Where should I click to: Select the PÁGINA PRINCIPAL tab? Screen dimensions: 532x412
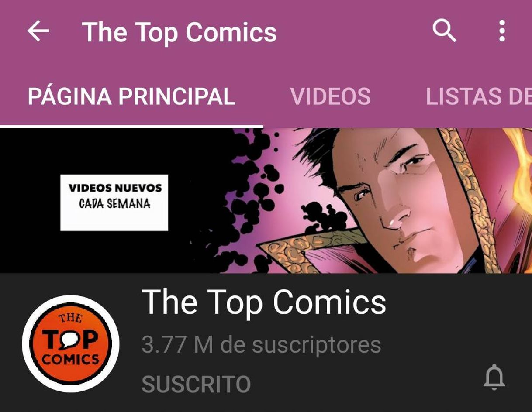131,96
